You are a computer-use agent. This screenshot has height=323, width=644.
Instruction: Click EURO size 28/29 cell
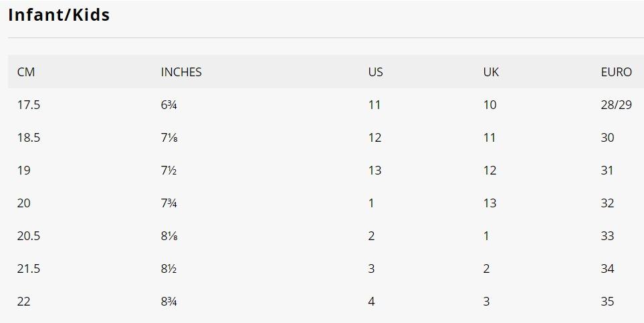616,105
